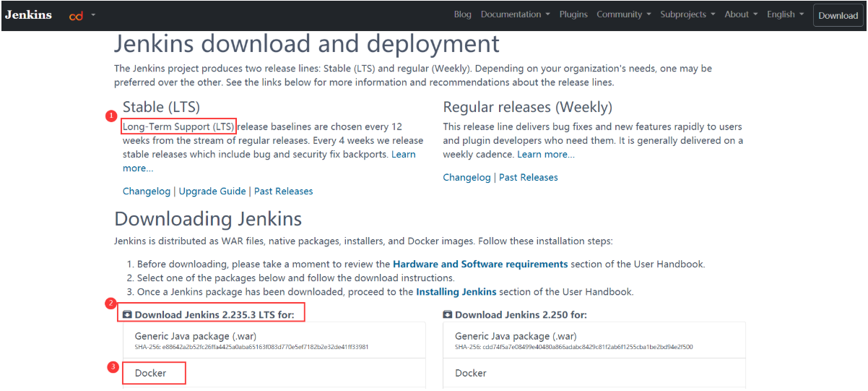Follow the Installing Jenkins handbook link
The height and width of the screenshot is (391, 868).
pos(456,292)
